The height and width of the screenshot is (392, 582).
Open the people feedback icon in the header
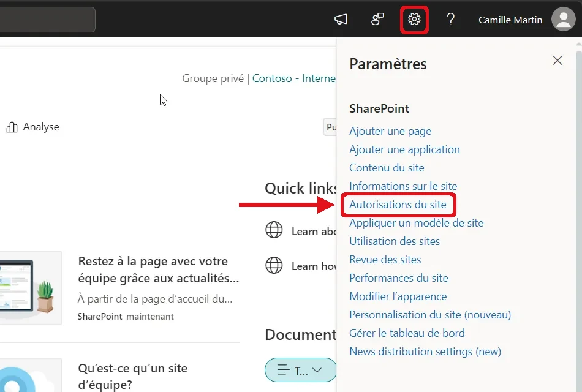tap(377, 19)
